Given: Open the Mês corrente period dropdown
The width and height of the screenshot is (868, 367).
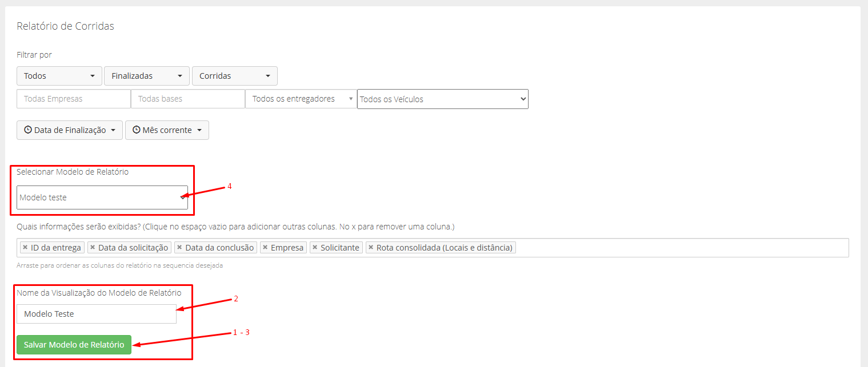Looking at the screenshot, I should point(167,130).
